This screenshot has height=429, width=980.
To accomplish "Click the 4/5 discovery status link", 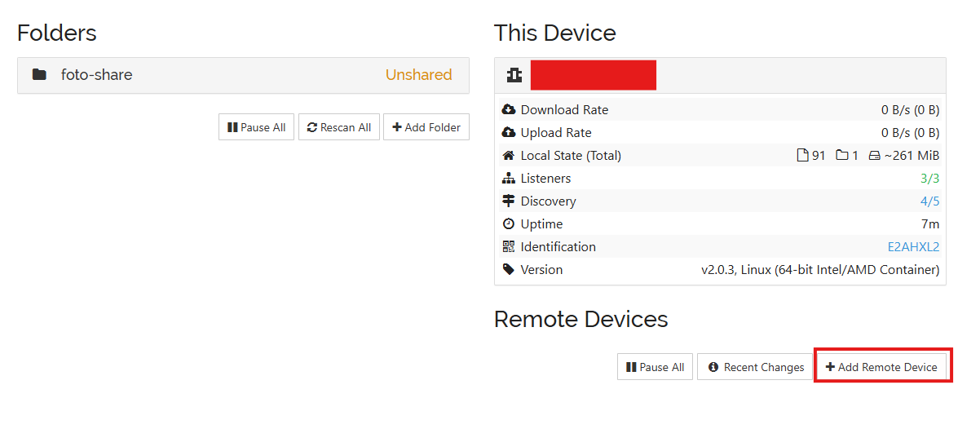I will pos(929,201).
